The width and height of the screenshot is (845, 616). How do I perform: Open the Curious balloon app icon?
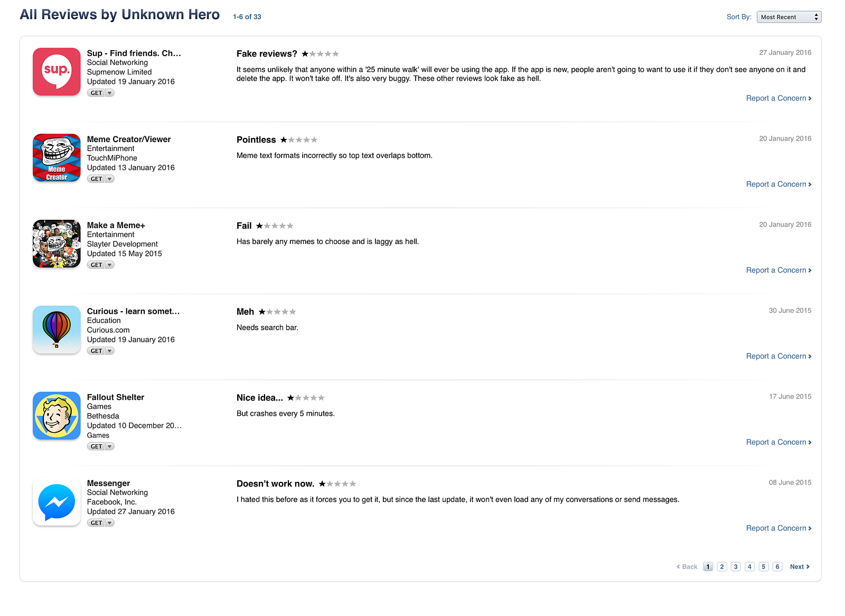pyautogui.click(x=57, y=330)
